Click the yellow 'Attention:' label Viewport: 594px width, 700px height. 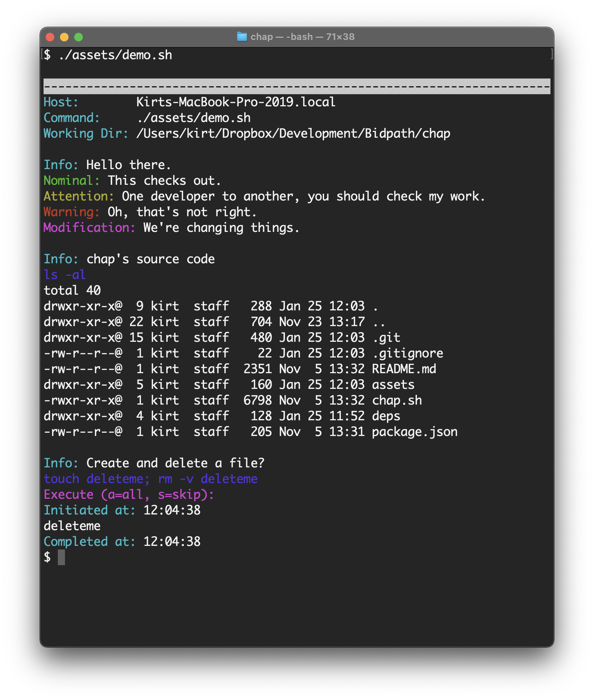click(x=79, y=196)
